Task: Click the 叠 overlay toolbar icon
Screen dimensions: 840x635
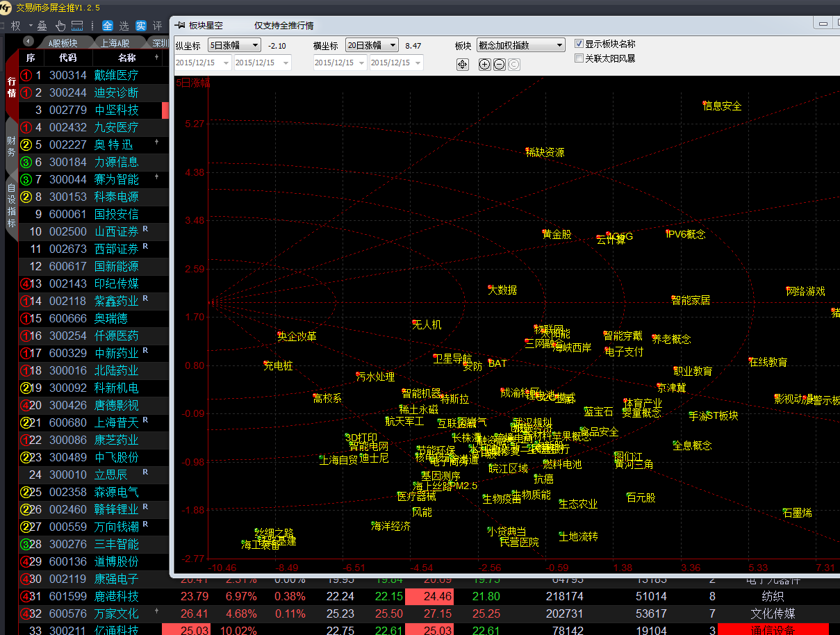Action: click(42, 26)
